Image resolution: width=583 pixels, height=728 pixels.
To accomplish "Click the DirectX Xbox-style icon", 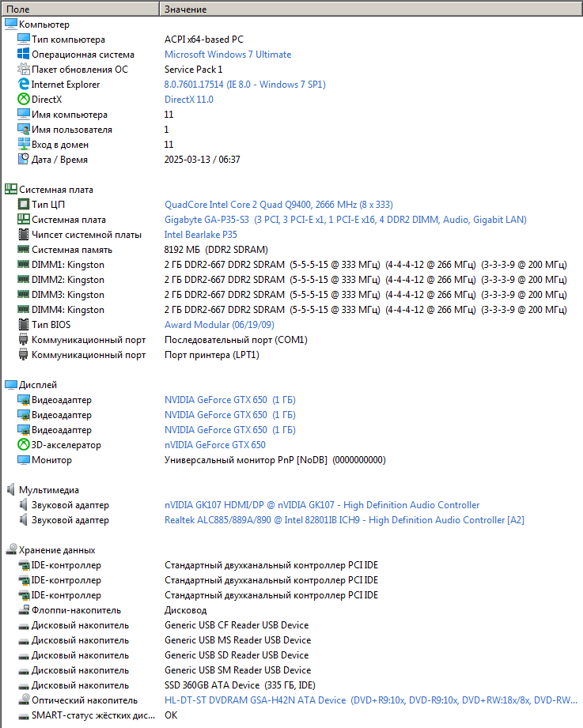I will (x=23, y=99).
